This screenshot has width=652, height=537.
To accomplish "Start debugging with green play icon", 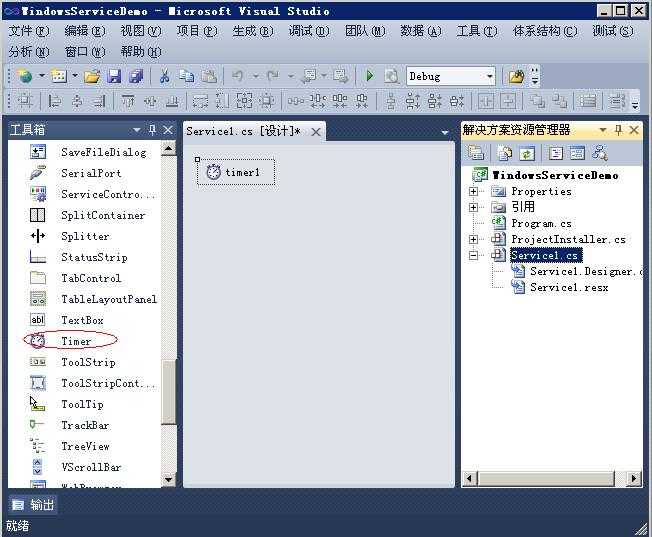I will [x=369, y=76].
